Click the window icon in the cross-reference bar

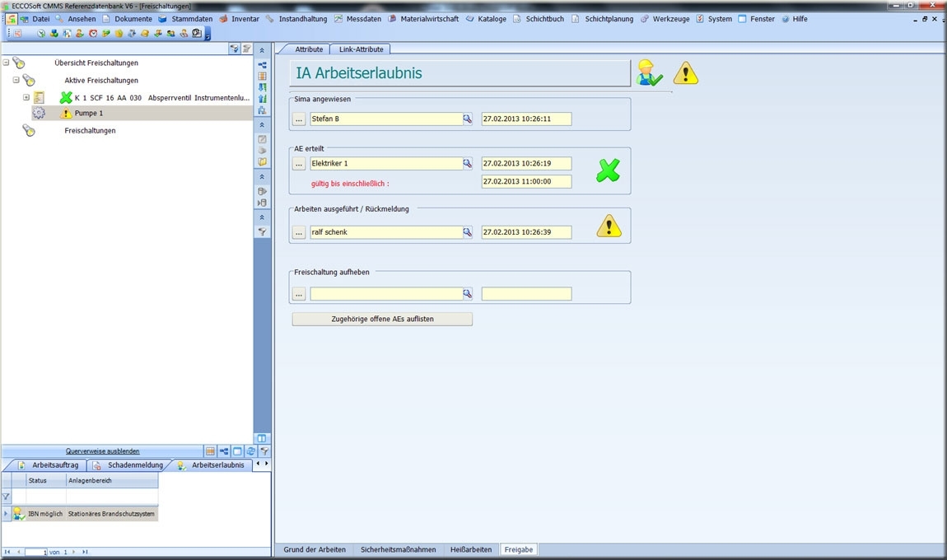pyautogui.click(x=237, y=451)
